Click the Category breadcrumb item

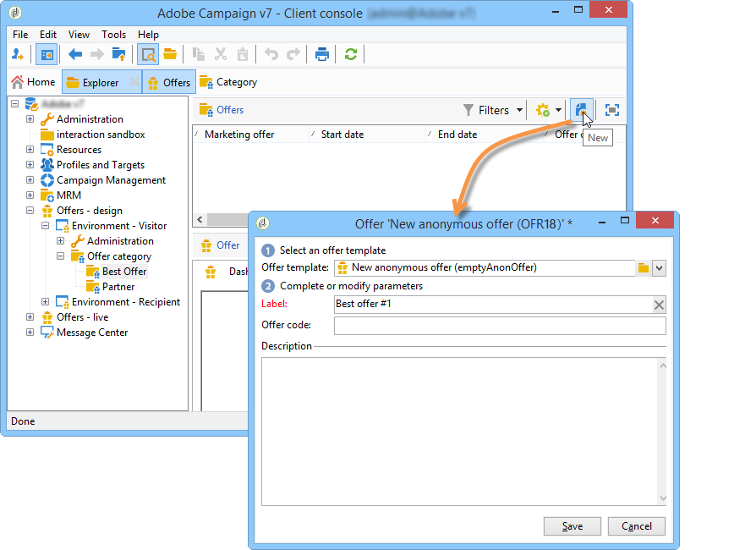228,82
